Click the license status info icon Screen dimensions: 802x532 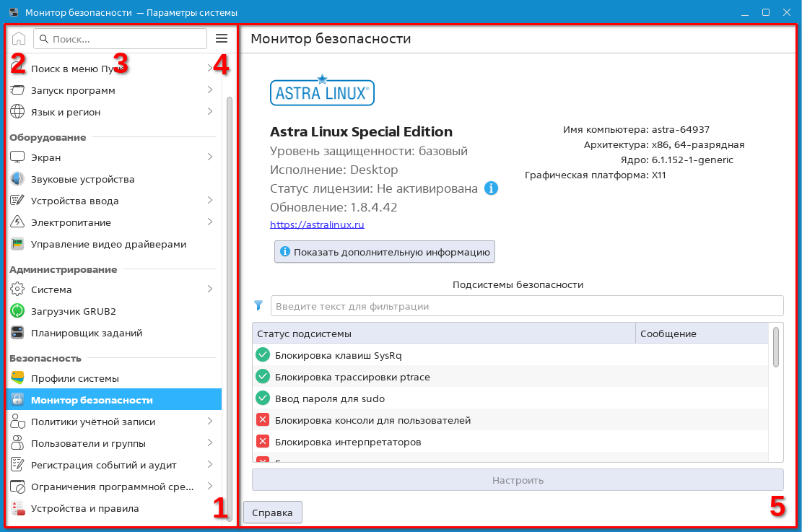click(x=491, y=188)
